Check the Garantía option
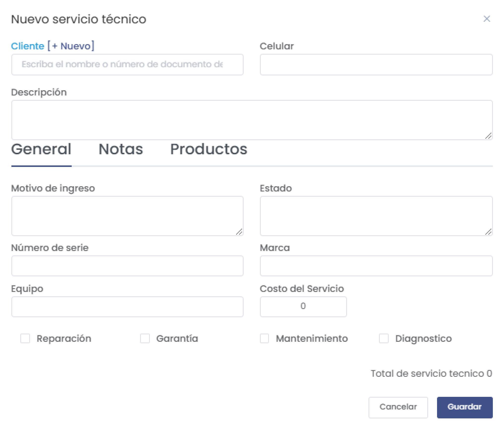 click(x=145, y=339)
